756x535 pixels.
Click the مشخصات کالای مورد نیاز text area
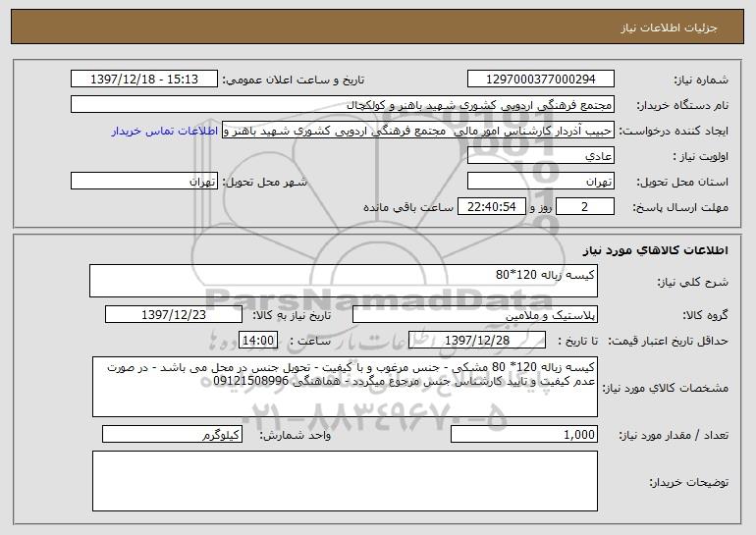pos(345,387)
